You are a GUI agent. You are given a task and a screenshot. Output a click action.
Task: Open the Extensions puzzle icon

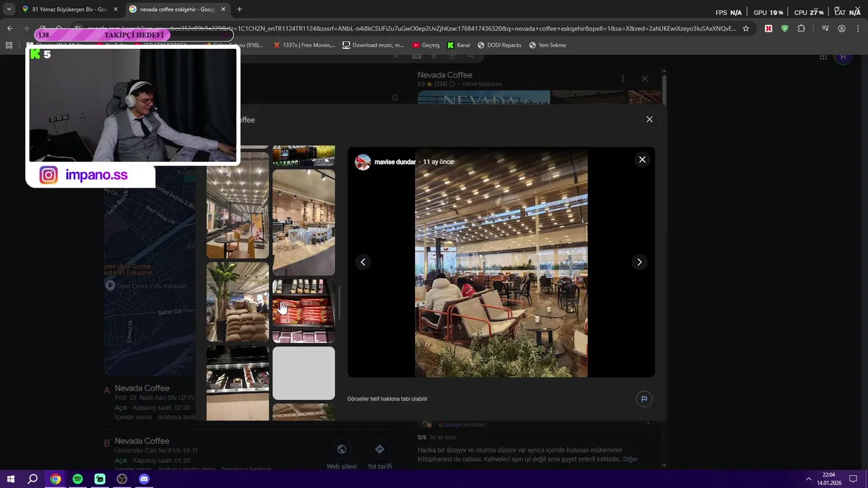pyautogui.click(x=802, y=28)
